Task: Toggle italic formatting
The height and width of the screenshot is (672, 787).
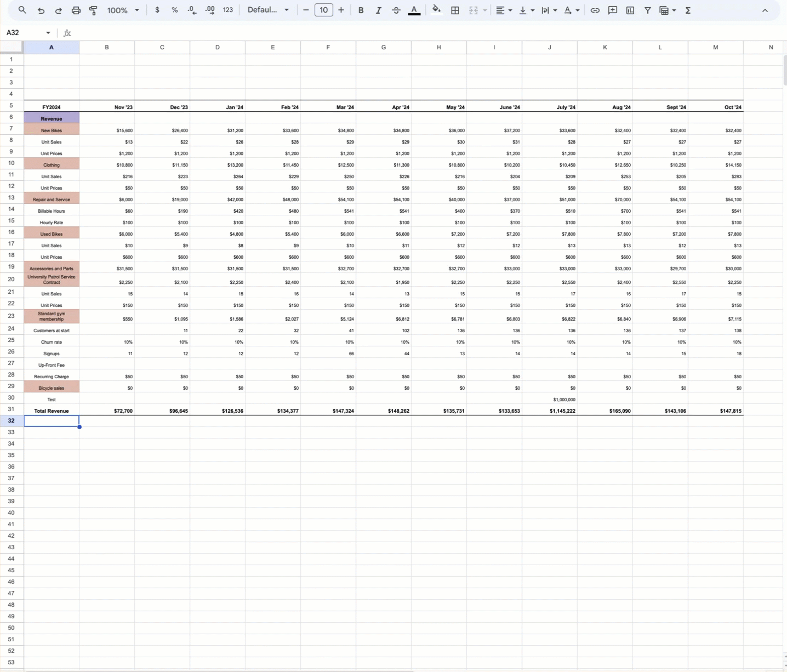Action: pos(378,10)
